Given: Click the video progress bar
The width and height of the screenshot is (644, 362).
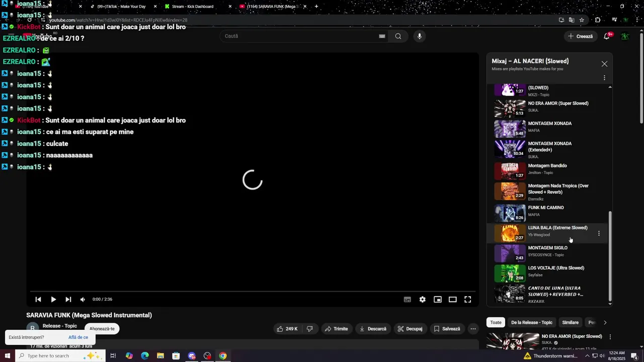Looking at the screenshot, I should click(x=252, y=291).
